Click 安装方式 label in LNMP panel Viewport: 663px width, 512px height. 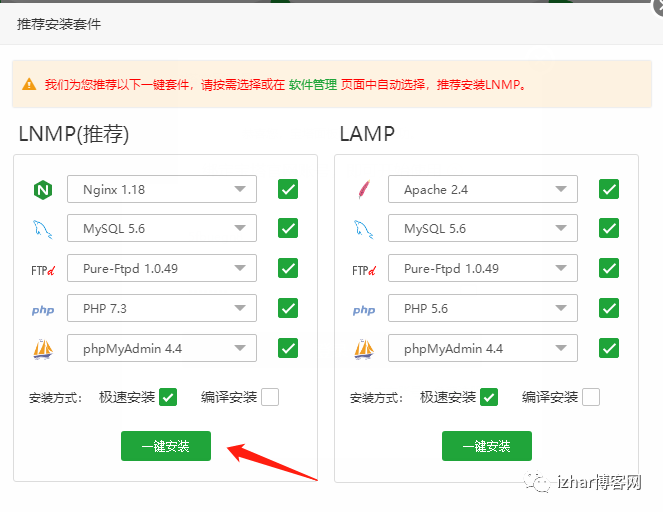(55, 398)
